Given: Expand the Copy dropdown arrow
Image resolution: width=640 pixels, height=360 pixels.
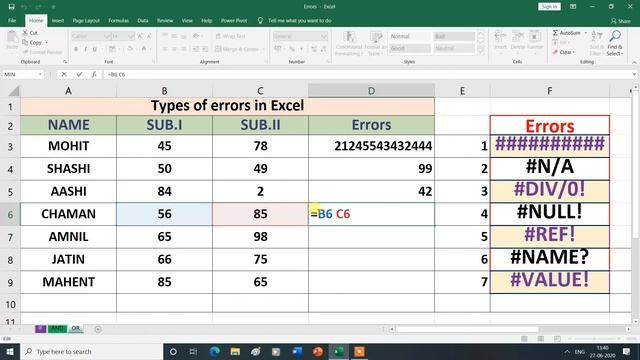Looking at the screenshot, I should coord(47,42).
